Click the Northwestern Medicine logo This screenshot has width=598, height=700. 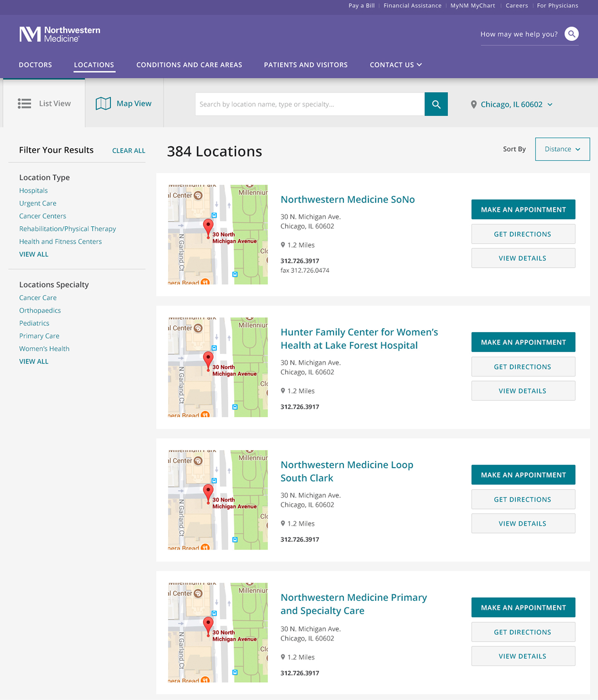(x=60, y=34)
